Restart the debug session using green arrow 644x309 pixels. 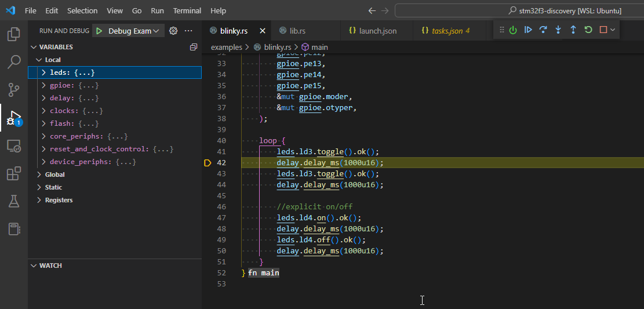(x=588, y=30)
